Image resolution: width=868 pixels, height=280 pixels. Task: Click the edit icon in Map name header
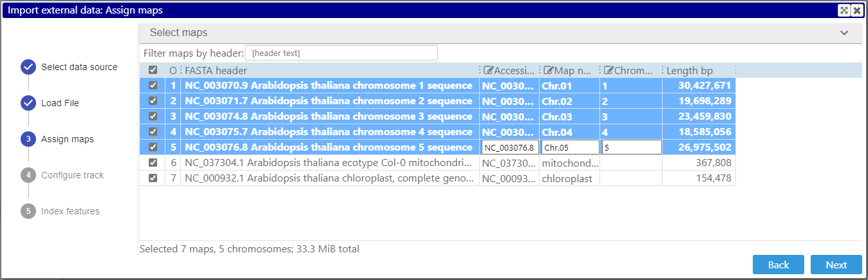(x=549, y=71)
